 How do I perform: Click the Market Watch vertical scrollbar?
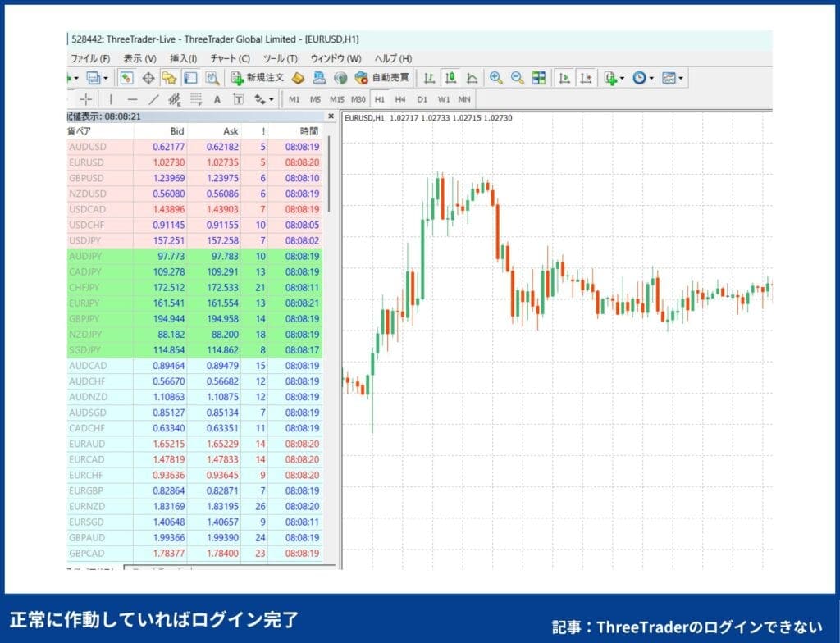[329, 174]
